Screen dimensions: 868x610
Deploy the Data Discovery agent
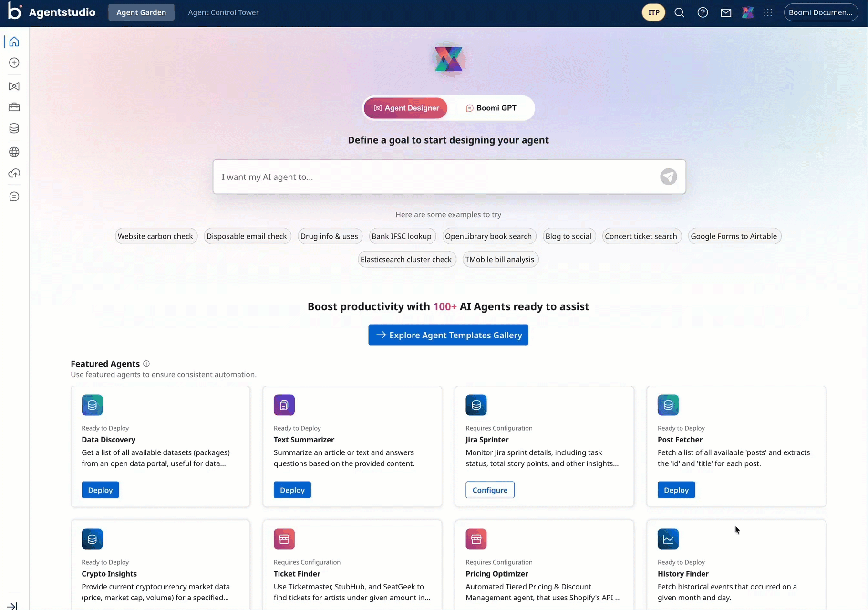pos(100,490)
